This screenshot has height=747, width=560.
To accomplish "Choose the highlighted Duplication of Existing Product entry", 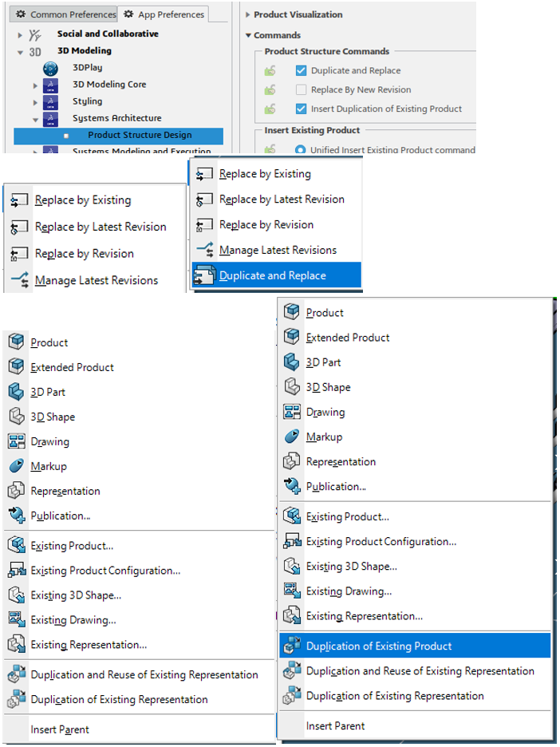I will point(415,646).
